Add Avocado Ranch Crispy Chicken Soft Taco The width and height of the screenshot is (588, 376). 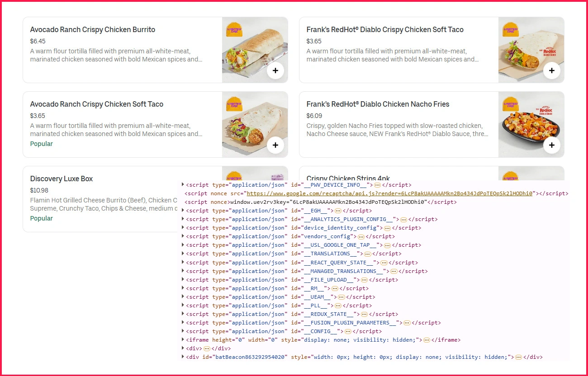[275, 145]
